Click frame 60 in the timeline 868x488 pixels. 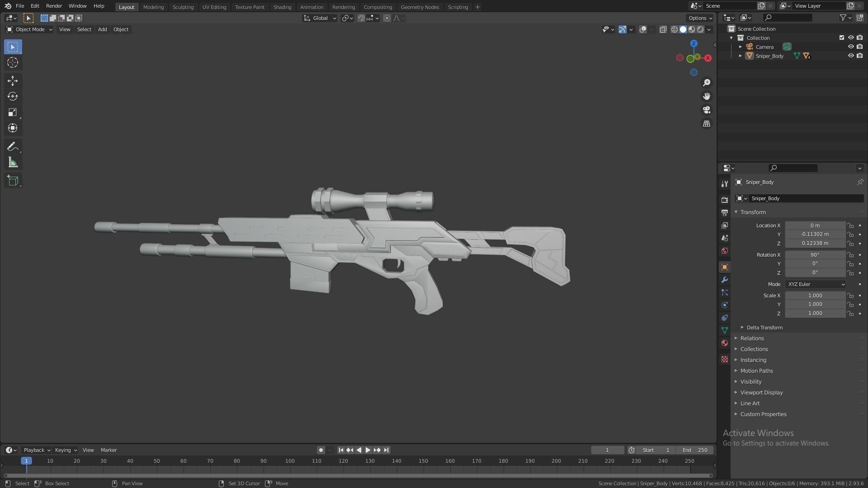click(x=184, y=461)
